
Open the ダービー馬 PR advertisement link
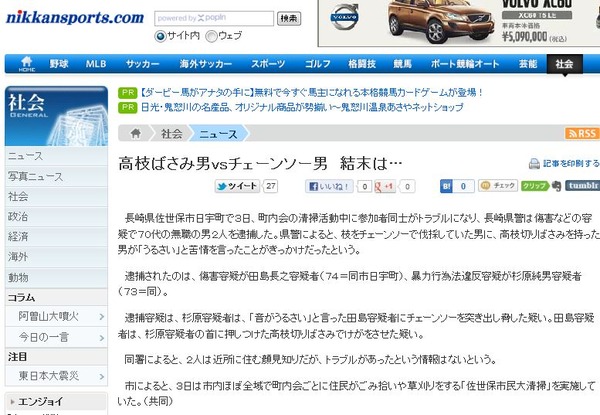pyautogui.click(x=311, y=93)
